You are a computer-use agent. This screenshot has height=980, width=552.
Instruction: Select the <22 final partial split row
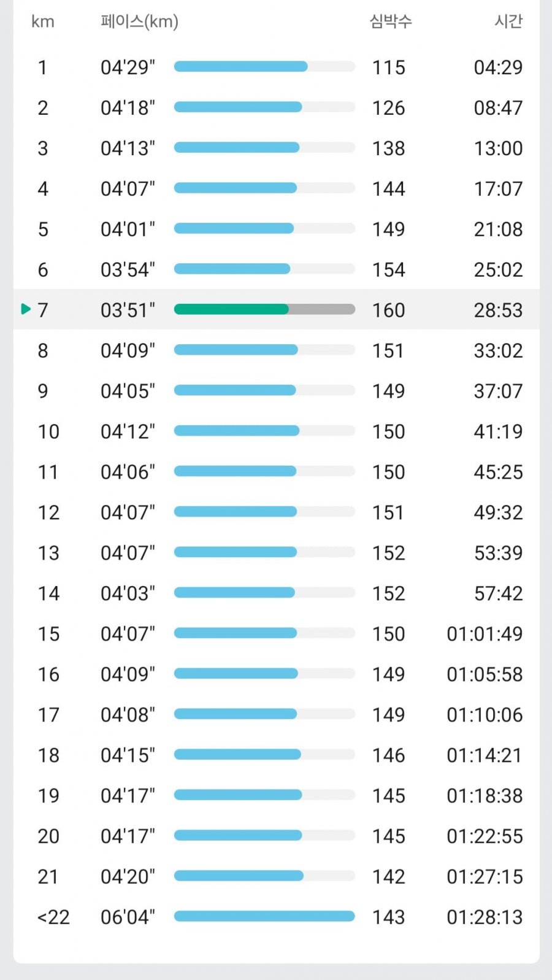276,917
